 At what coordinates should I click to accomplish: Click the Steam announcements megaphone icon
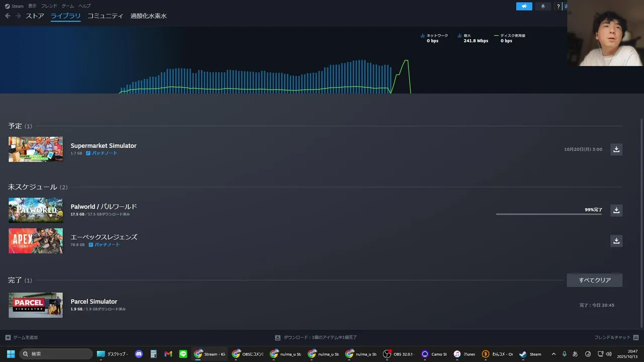[x=524, y=7]
